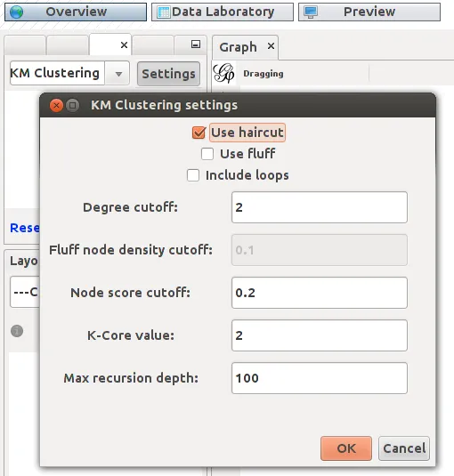Click the Max recursion depth field
Screen dimensions: 454x476
pyautogui.click(x=320, y=378)
